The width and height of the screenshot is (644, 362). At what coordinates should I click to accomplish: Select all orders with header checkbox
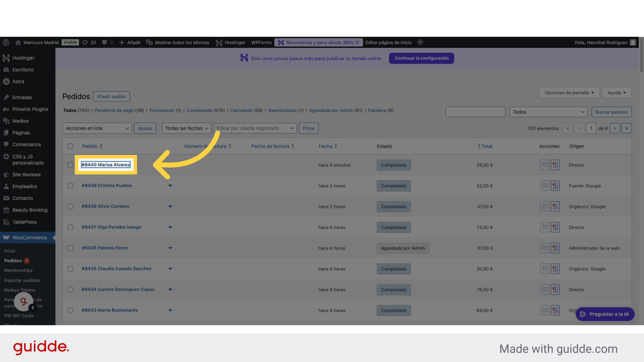point(70,146)
